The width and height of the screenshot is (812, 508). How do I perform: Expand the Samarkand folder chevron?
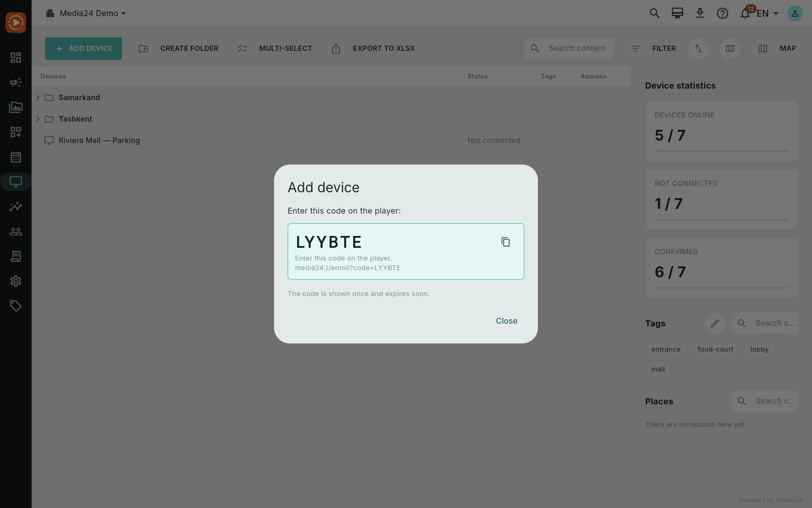[37, 97]
